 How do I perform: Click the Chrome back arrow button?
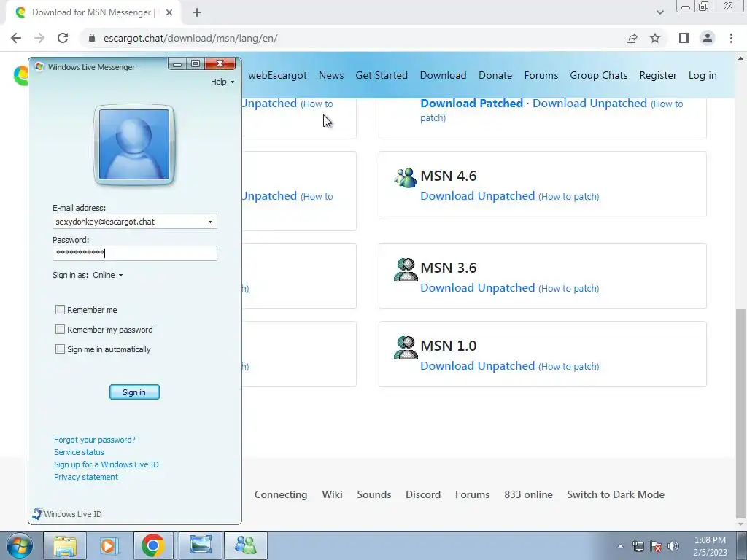(x=16, y=38)
